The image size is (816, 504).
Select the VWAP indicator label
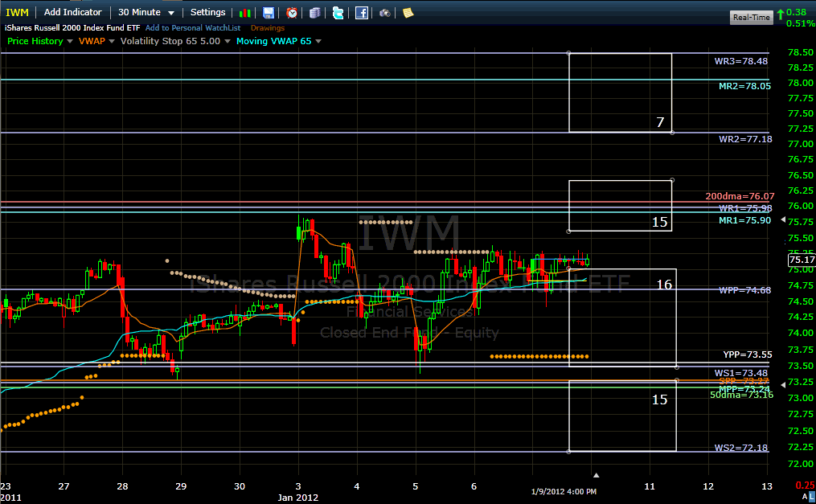coord(92,41)
